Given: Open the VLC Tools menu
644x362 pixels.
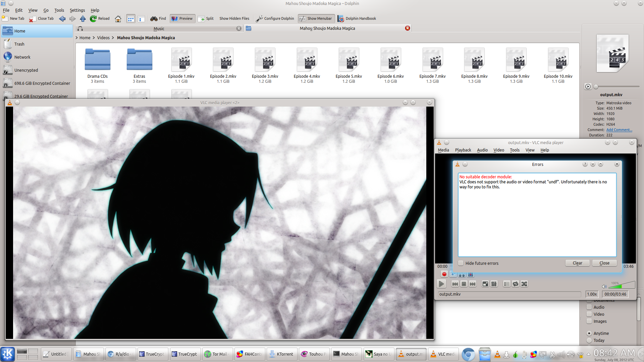Looking at the screenshot, I should coord(515,150).
